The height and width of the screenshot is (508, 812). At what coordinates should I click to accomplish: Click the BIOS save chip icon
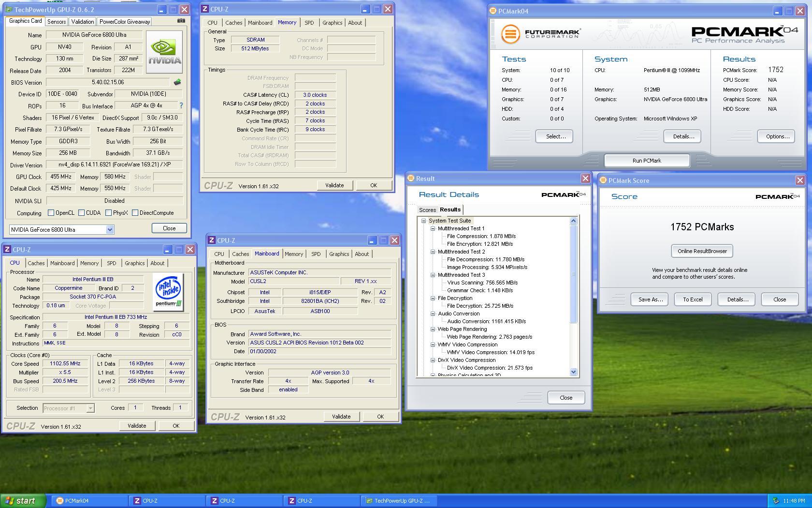tap(177, 82)
